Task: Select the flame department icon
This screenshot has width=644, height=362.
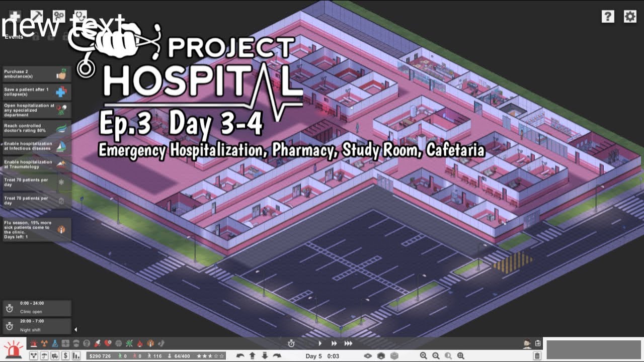Action: 140,343
